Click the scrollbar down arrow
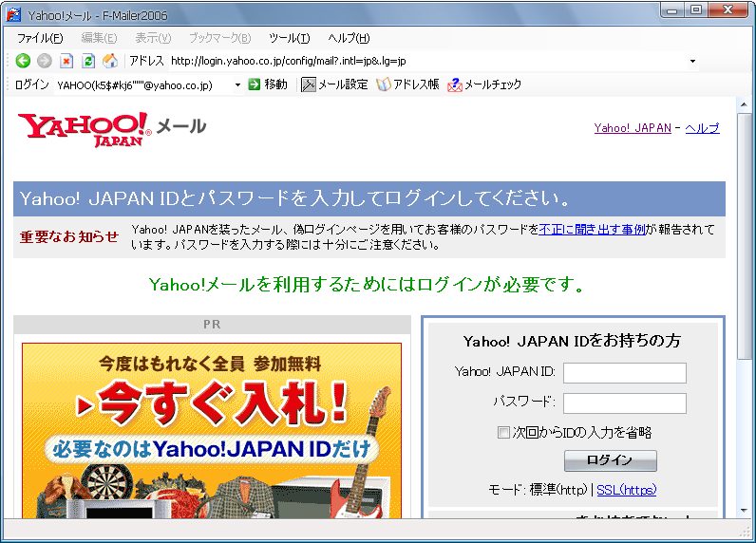The height and width of the screenshot is (543, 756). pos(744,510)
